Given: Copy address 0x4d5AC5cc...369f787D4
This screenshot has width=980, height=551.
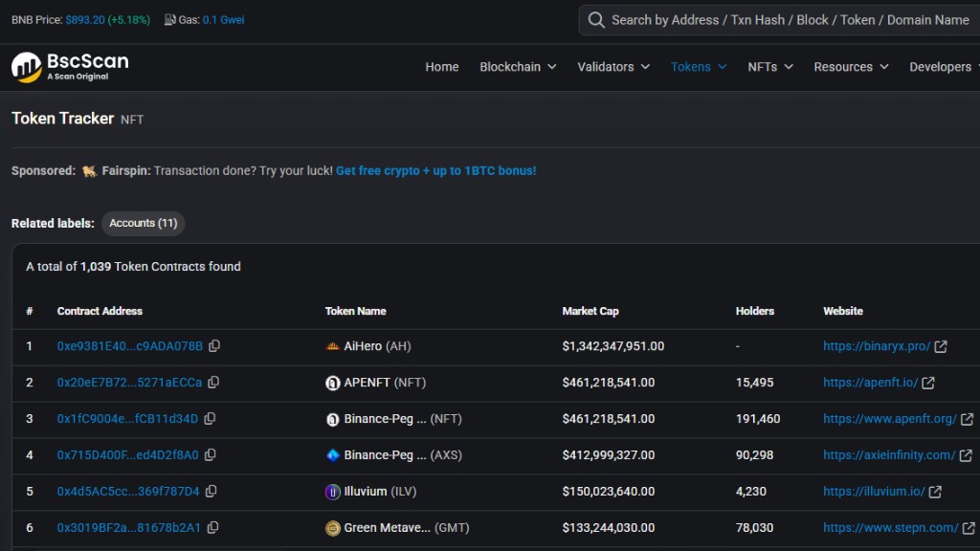Looking at the screenshot, I should tap(212, 491).
